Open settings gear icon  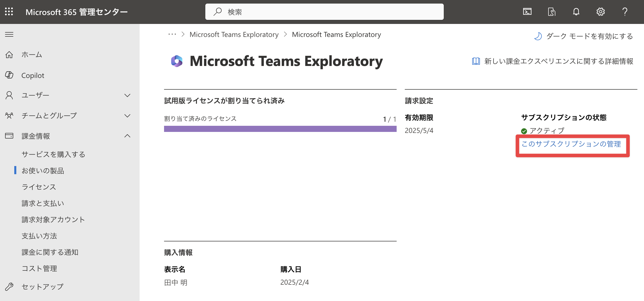click(600, 12)
